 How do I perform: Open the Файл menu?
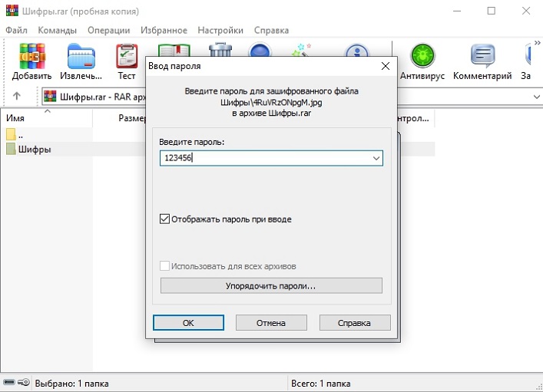pyautogui.click(x=16, y=30)
